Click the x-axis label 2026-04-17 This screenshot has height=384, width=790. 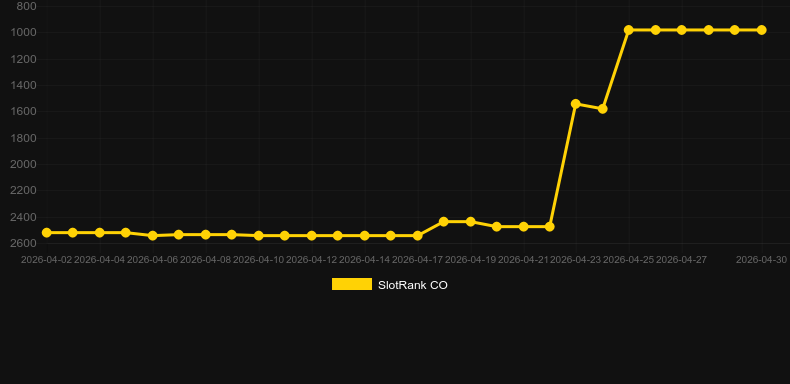[x=417, y=260]
